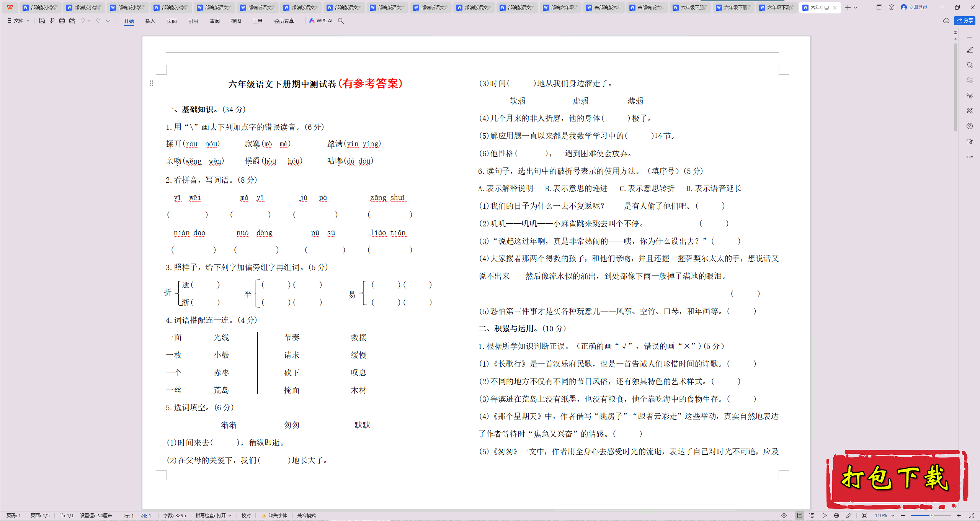Click 校对 proofreading in status bar
This screenshot has width=980, height=521.
(x=246, y=516)
